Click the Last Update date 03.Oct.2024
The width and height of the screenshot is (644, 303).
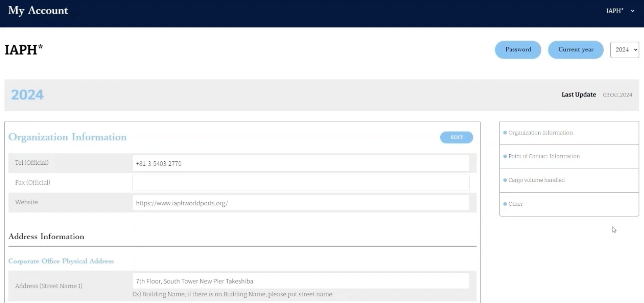tap(617, 95)
